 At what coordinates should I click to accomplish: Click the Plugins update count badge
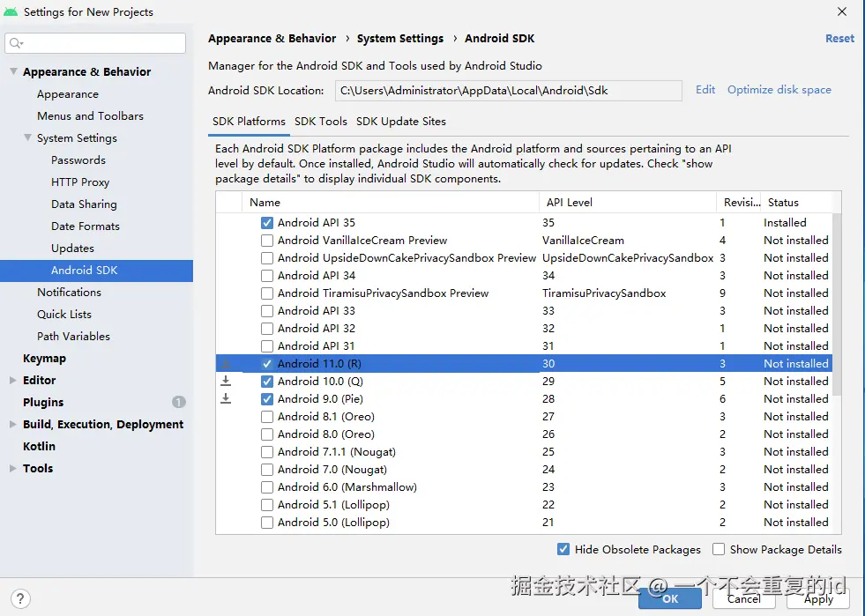tap(179, 402)
